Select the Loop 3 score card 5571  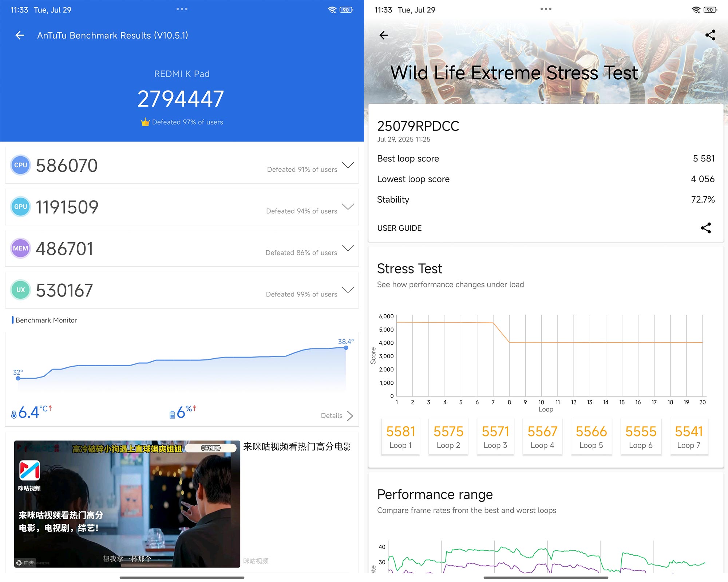(495, 436)
